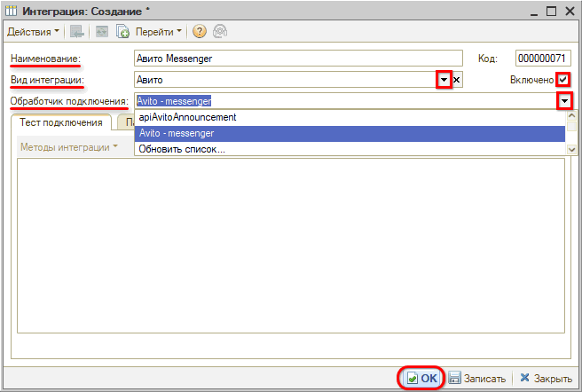Image resolution: width=582 pixels, height=392 pixels.
Task: Clear the Вид интеграции field with X
Action: coord(457,80)
